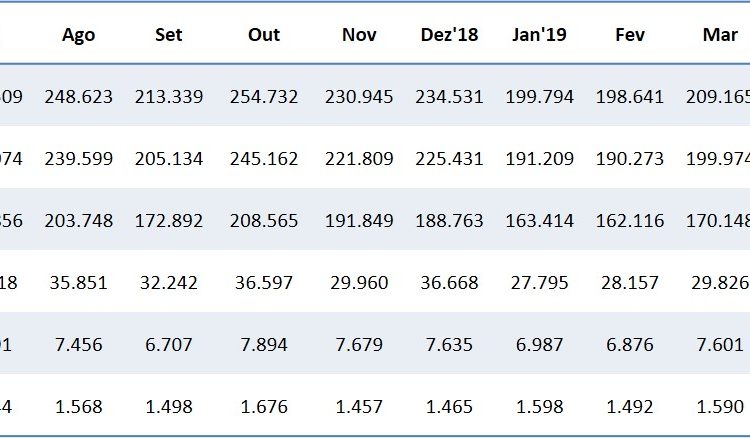
Task: Click the Dez'18 column header
Action: click(x=450, y=35)
